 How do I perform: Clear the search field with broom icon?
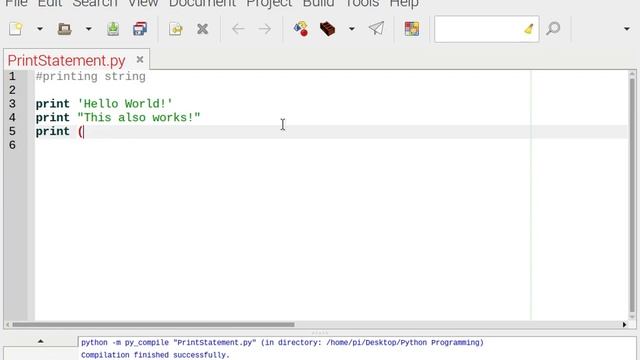[x=529, y=29]
